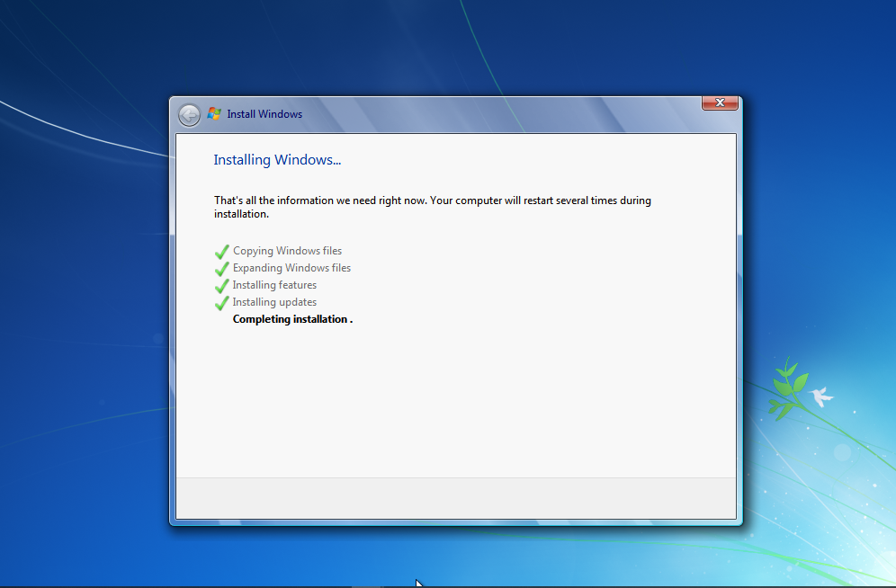Click the back arrow button
Image resolution: width=896 pixels, height=588 pixels.
189,115
